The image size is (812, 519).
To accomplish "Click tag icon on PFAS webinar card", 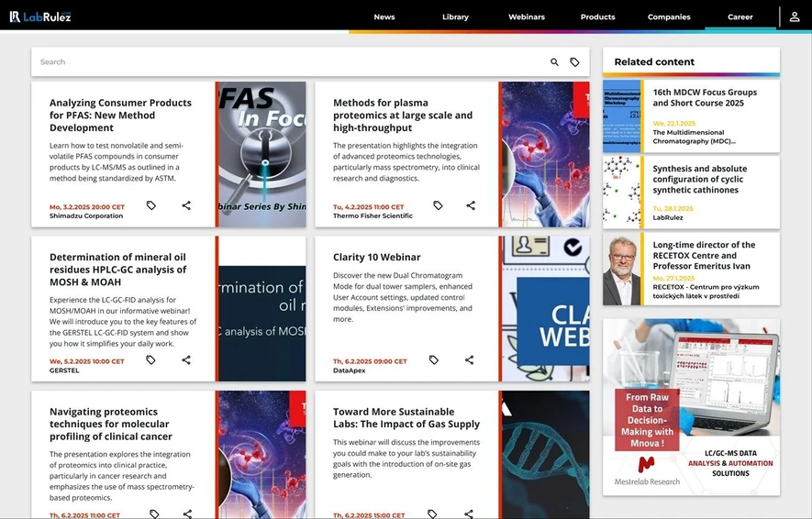I will [x=151, y=205].
